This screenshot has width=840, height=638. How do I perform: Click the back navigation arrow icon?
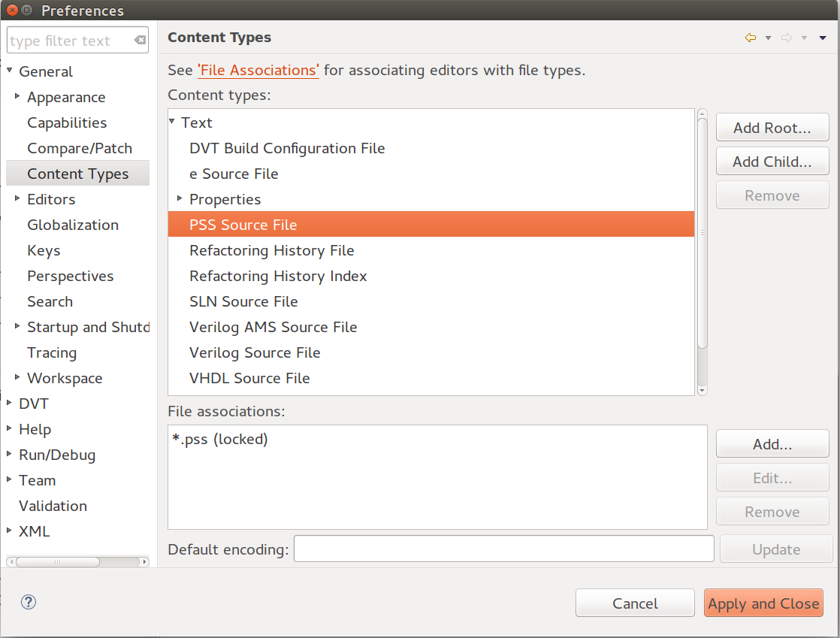point(750,38)
